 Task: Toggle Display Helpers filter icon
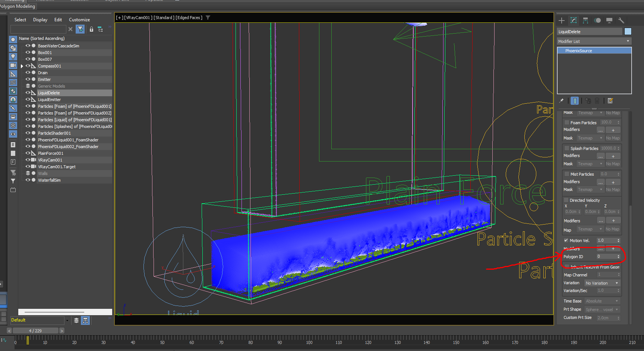point(13,74)
